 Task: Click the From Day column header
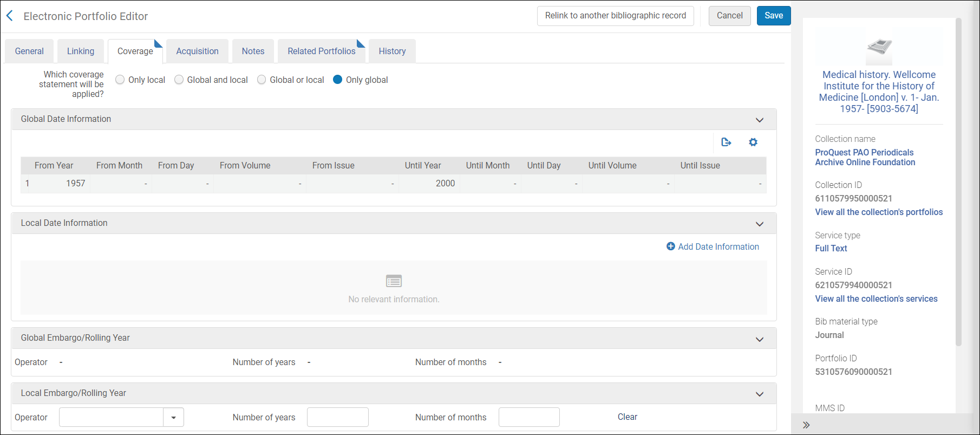coord(176,165)
